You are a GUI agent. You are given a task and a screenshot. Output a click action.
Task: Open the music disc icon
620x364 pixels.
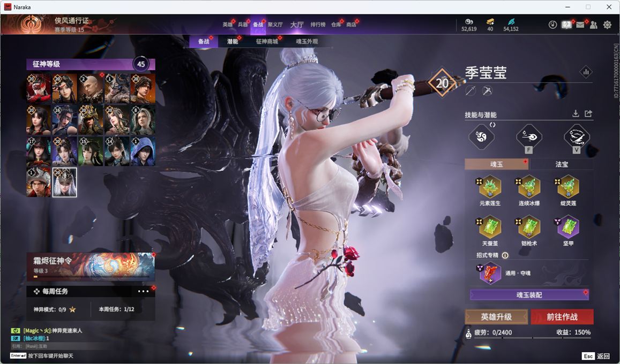coord(553,25)
